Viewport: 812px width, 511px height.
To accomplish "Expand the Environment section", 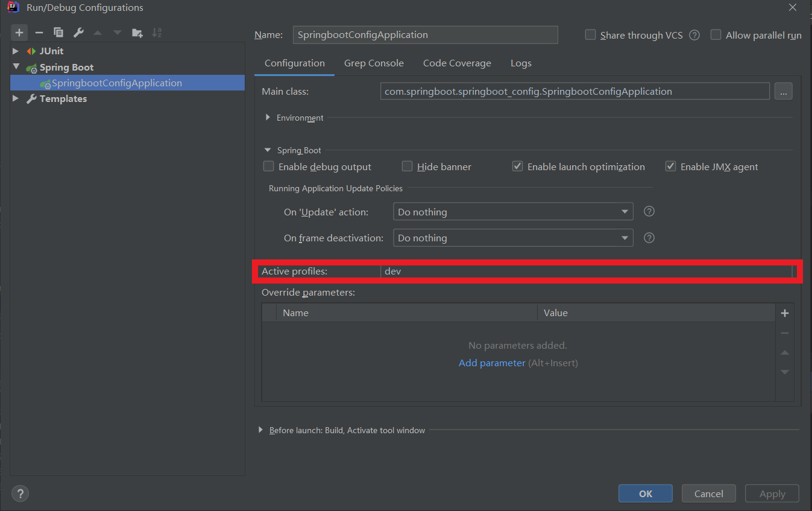I will pyautogui.click(x=268, y=118).
